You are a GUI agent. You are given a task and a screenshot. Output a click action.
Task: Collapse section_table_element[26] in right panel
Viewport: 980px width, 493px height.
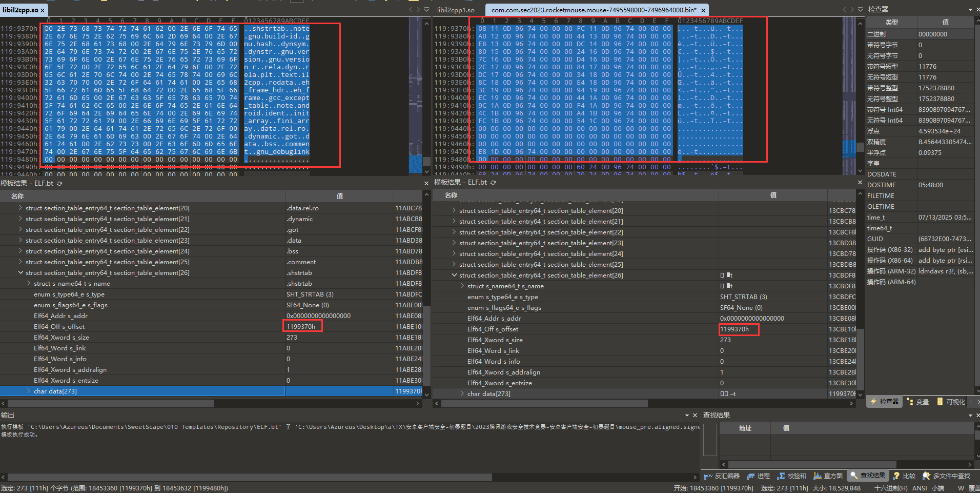[454, 275]
